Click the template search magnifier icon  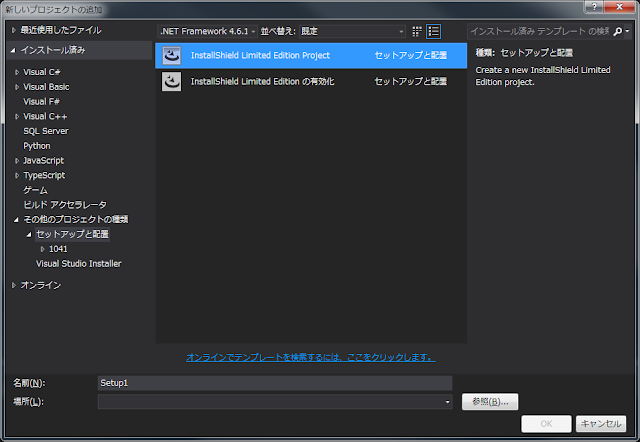618,31
